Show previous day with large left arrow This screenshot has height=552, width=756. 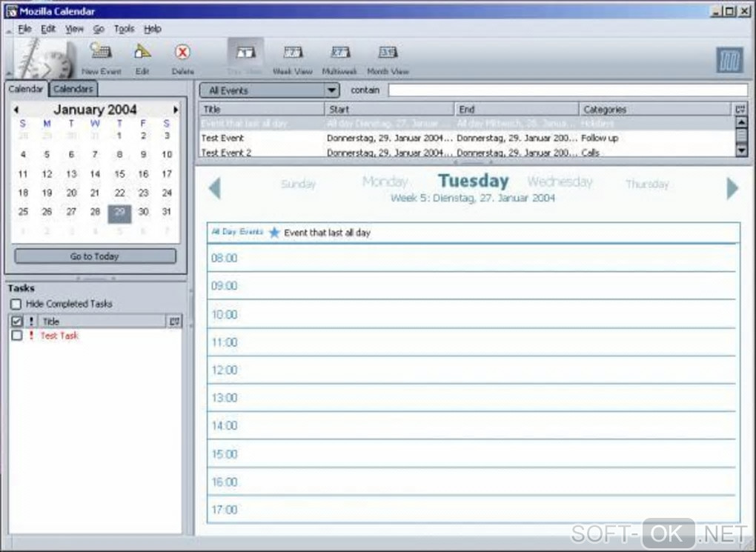click(215, 188)
